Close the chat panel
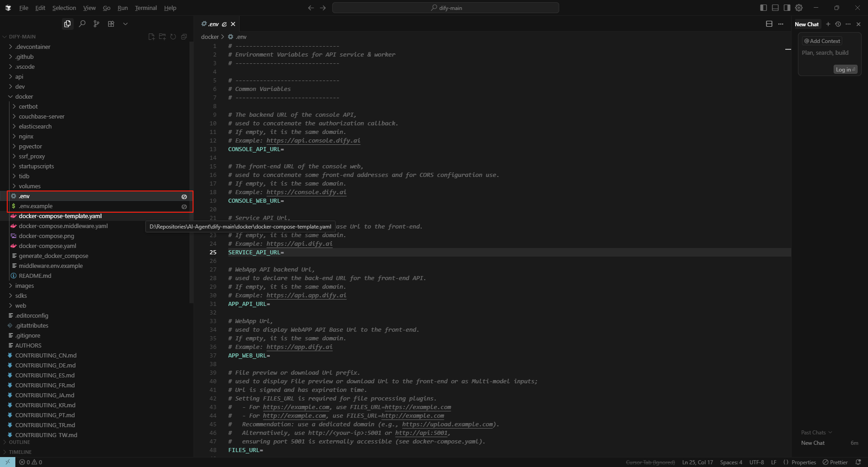868x467 pixels. (859, 24)
